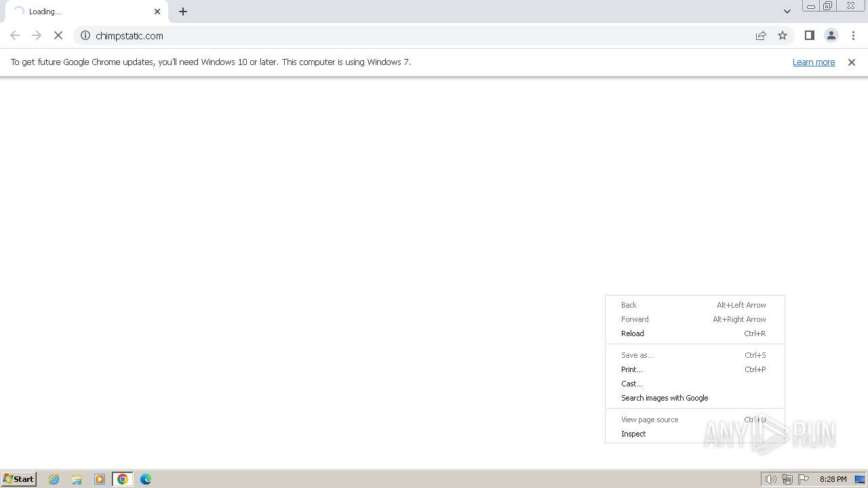Click the back navigation arrow

[x=15, y=35]
